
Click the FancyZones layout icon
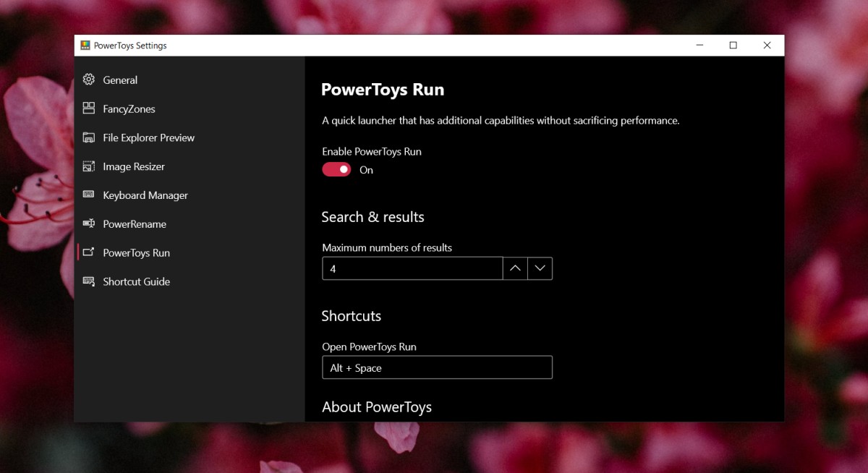click(89, 108)
